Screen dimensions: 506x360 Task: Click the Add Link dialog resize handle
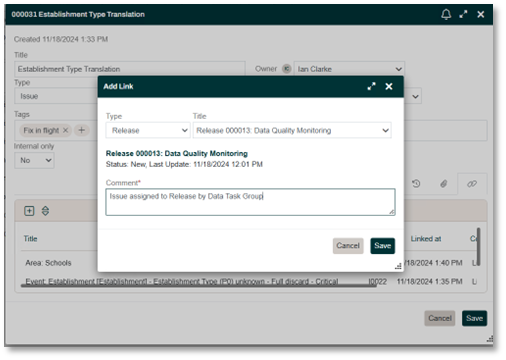[x=398, y=266]
